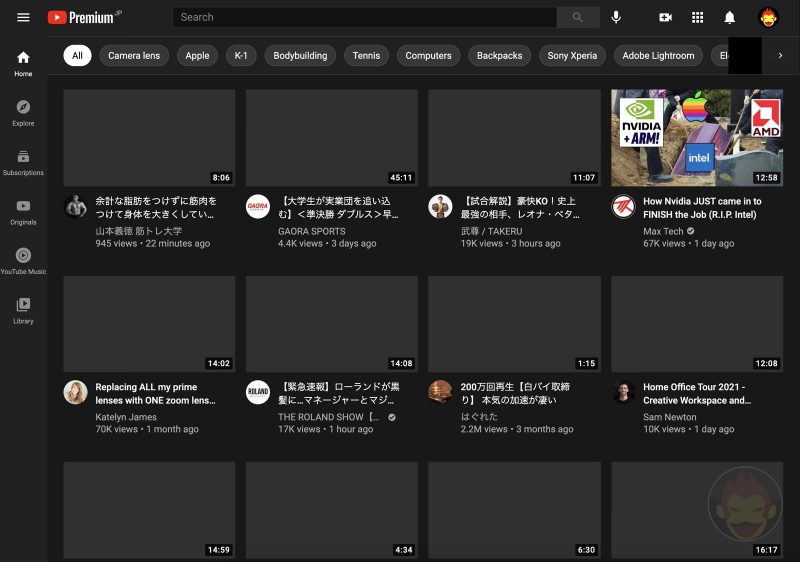This screenshot has height=562, width=800.
Task: Open 山本義徳 筋トレ大学 channel avatar
Action: point(76,207)
